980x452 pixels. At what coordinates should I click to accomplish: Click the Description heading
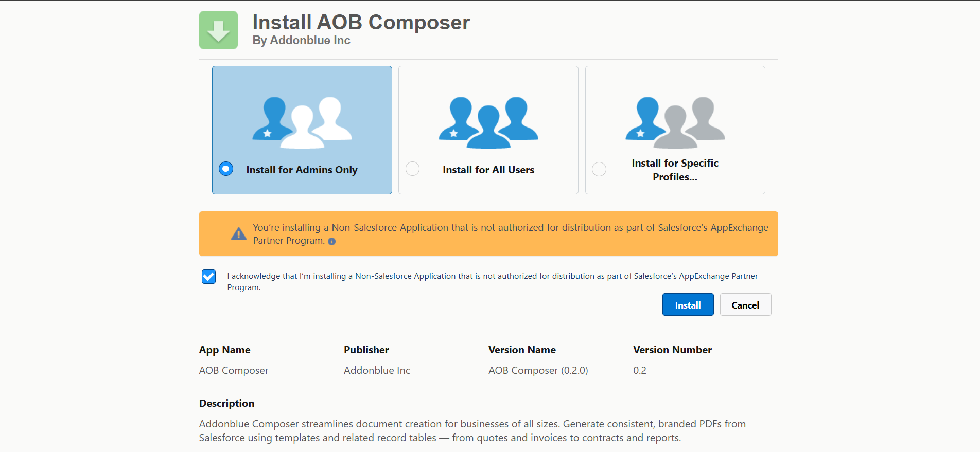pyautogui.click(x=226, y=403)
